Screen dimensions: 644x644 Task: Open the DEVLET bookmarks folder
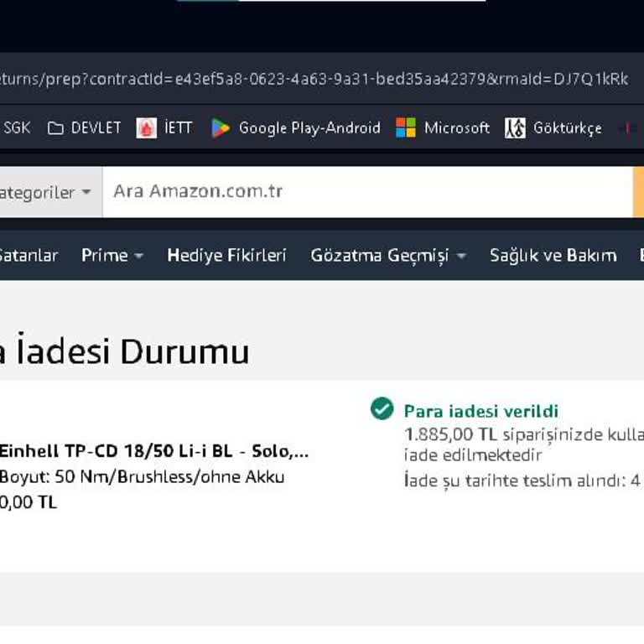coord(84,128)
